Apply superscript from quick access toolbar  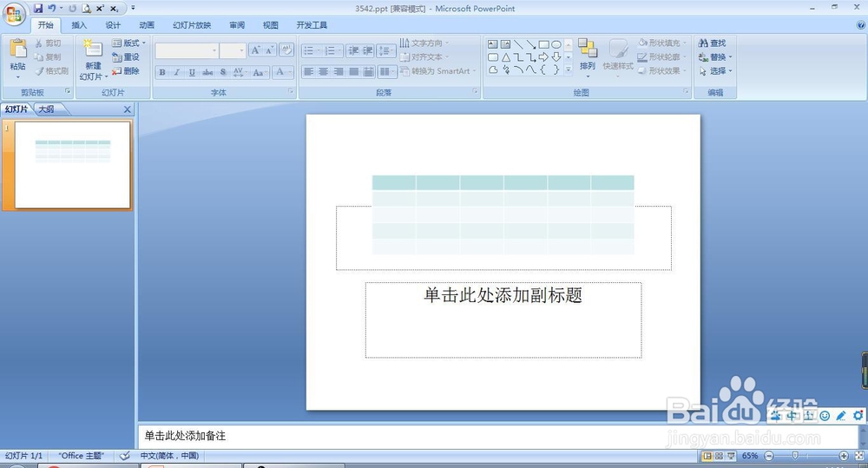coord(100,9)
